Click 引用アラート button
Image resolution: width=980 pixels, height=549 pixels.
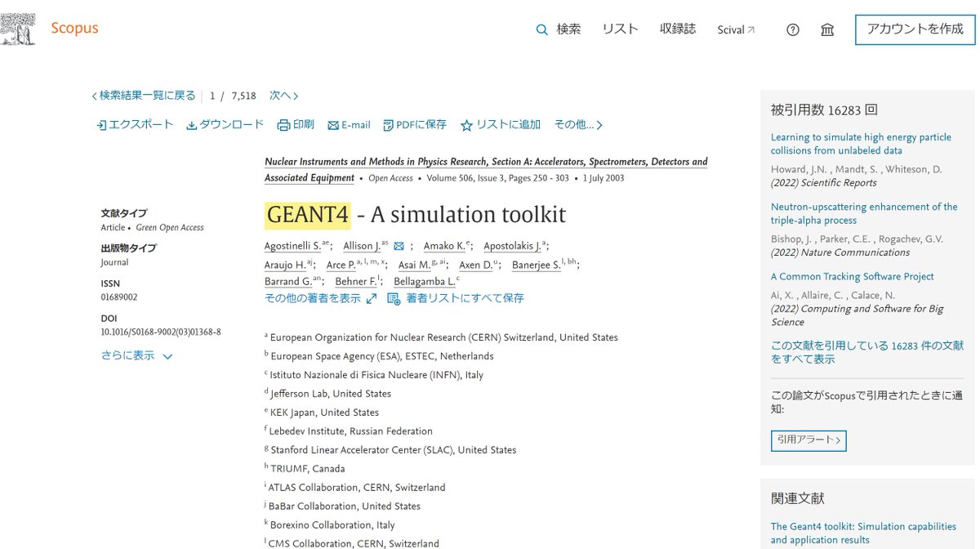point(808,440)
